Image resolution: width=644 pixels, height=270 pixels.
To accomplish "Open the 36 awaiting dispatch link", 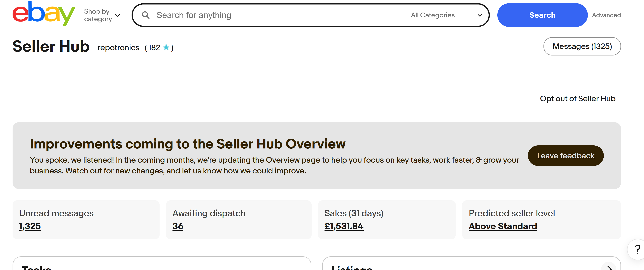I will [x=178, y=226].
